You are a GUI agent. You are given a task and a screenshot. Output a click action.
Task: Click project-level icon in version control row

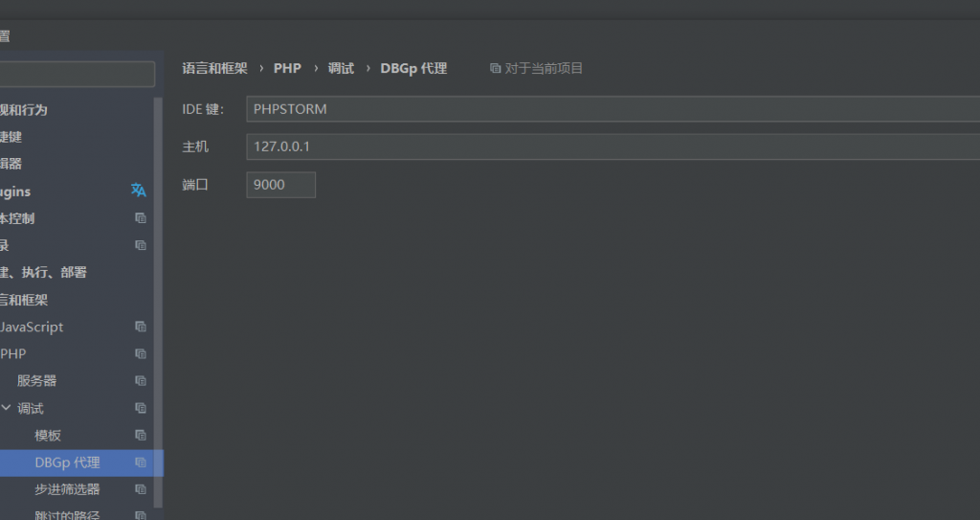pyautogui.click(x=141, y=217)
